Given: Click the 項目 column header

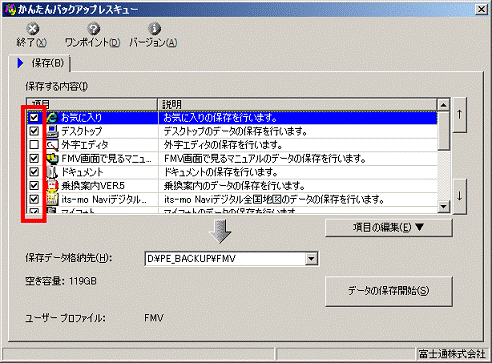Looking at the screenshot, I should point(92,104).
